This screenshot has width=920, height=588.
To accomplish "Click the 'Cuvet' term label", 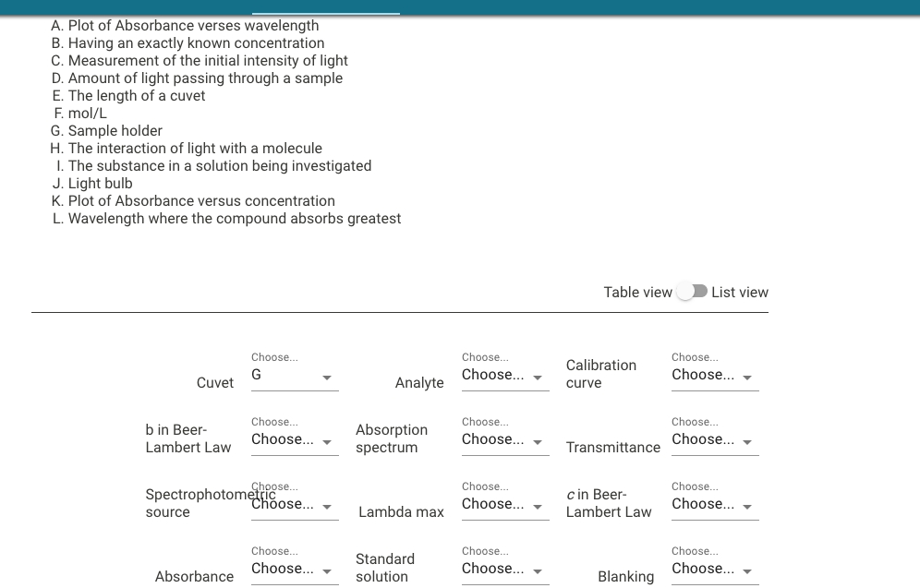I will pyautogui.click(x=214, y=383).
